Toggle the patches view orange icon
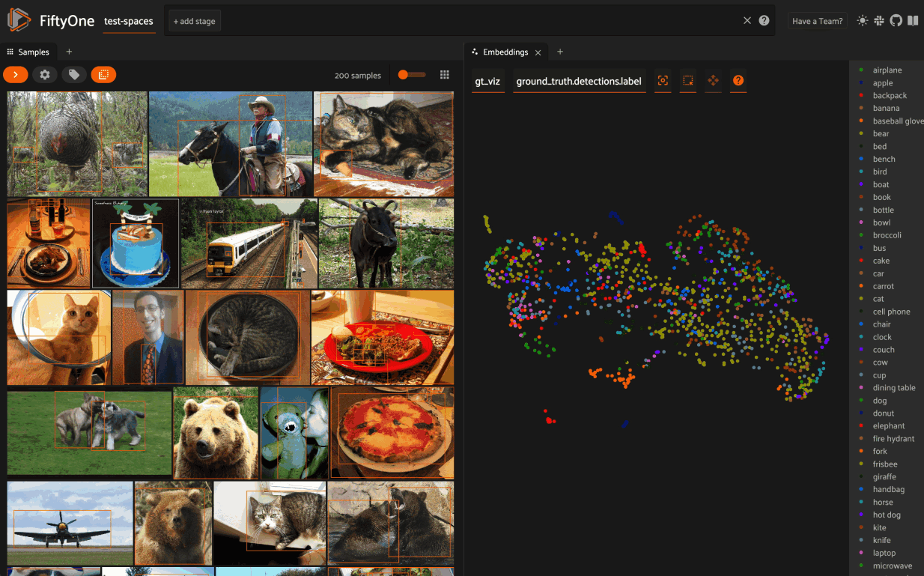The width and height of the screenshot is (924, 576). (103, 74)
